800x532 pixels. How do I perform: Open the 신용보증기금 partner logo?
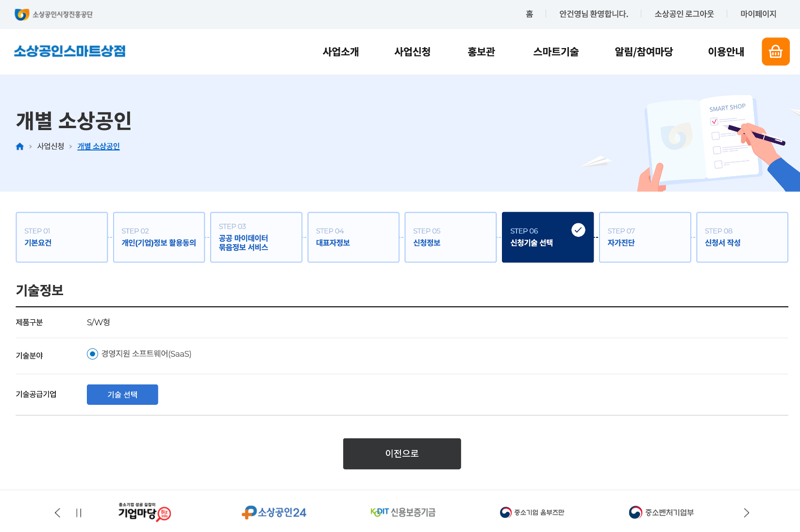(403, 513)
